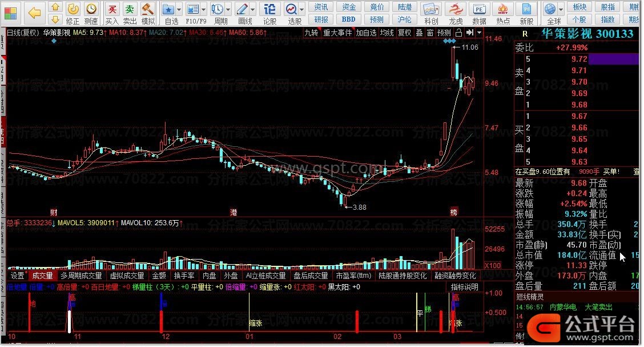
Task: Switch to AI立桩成交量 tab
Action: 265,276
